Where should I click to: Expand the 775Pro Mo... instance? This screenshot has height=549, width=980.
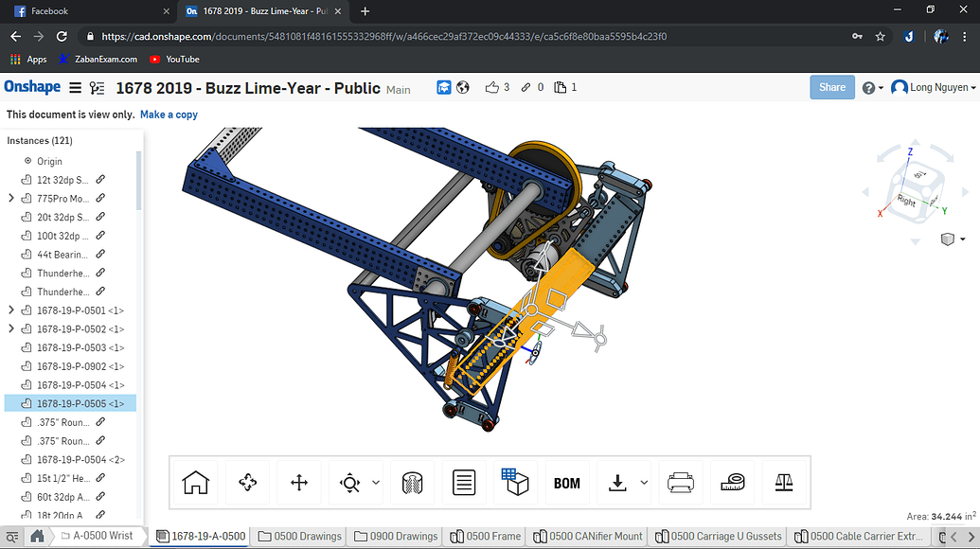11,199
